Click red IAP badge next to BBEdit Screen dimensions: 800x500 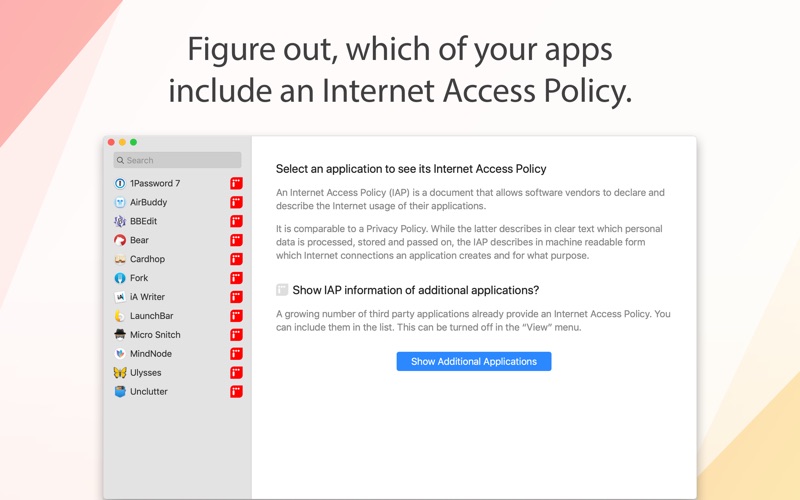(x=236, y=221)
